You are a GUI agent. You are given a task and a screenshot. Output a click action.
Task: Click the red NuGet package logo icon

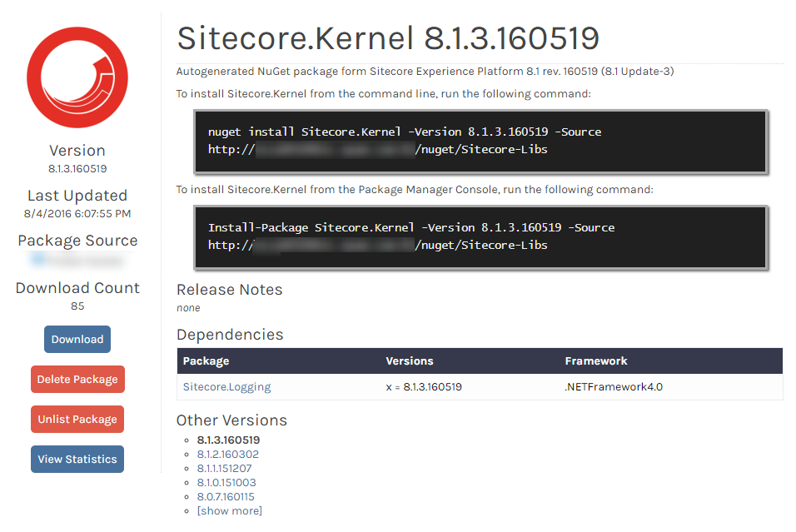pos(77,76)
